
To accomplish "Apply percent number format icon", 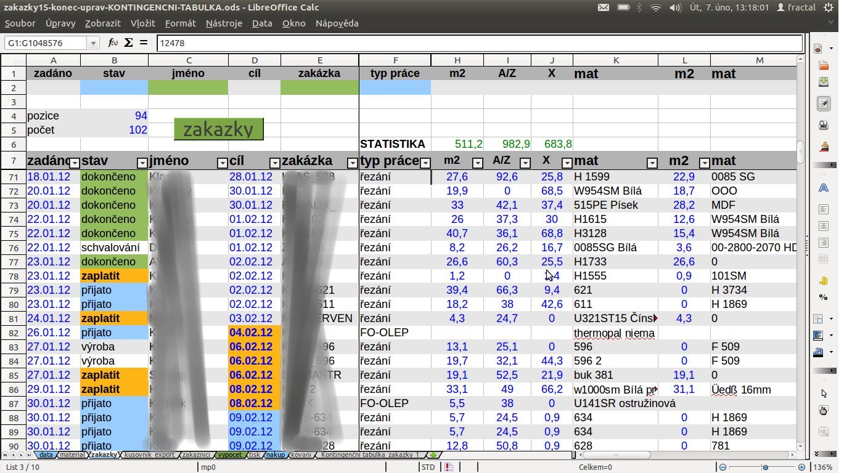I will click(x=823, y=297).
